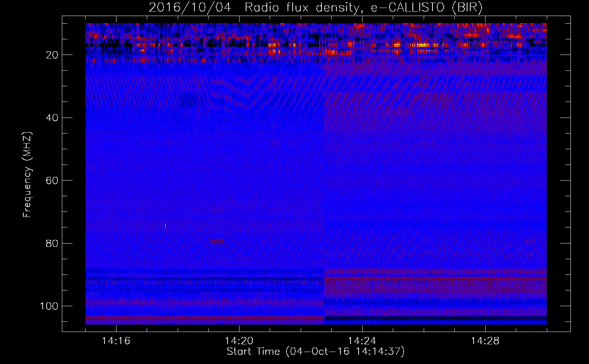Click the 14:28 time tick label
Screen dimensions: 589x364
(485, 341)
